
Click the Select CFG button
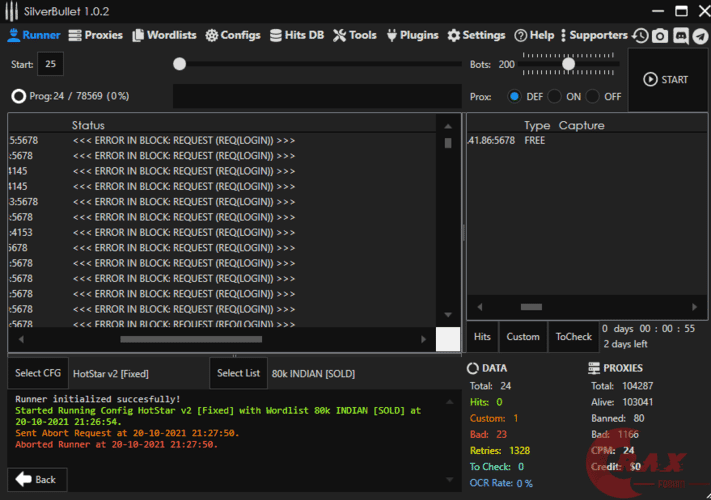point(38,373)
